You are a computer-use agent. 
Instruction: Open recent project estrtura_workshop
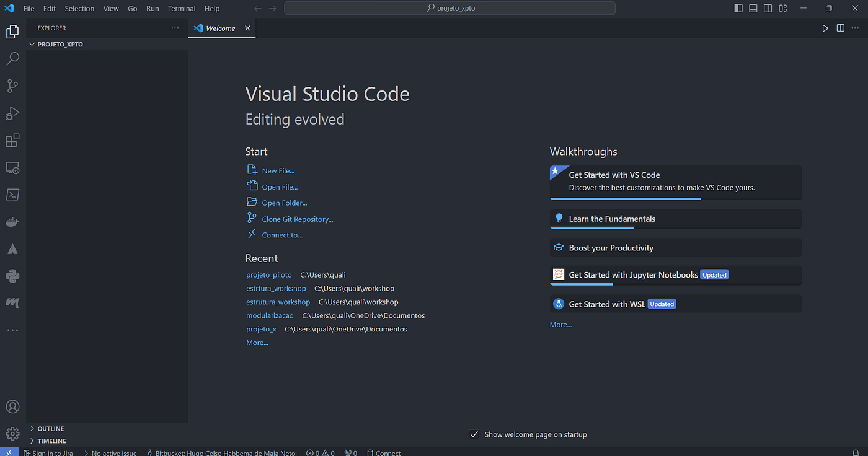click(x=276, y=288)
